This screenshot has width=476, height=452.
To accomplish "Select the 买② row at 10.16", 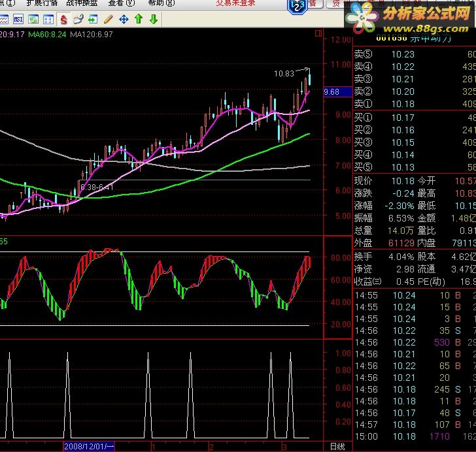I will [x=415, y=130].
